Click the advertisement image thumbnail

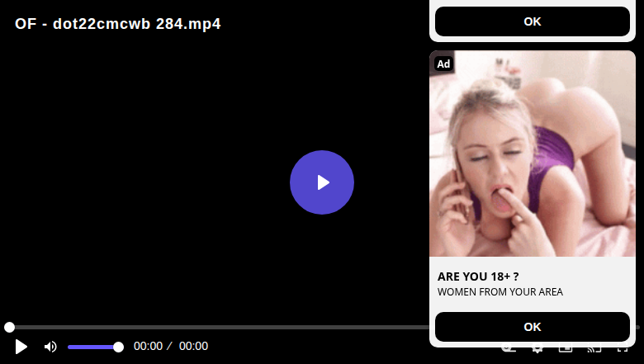(533, 154)
